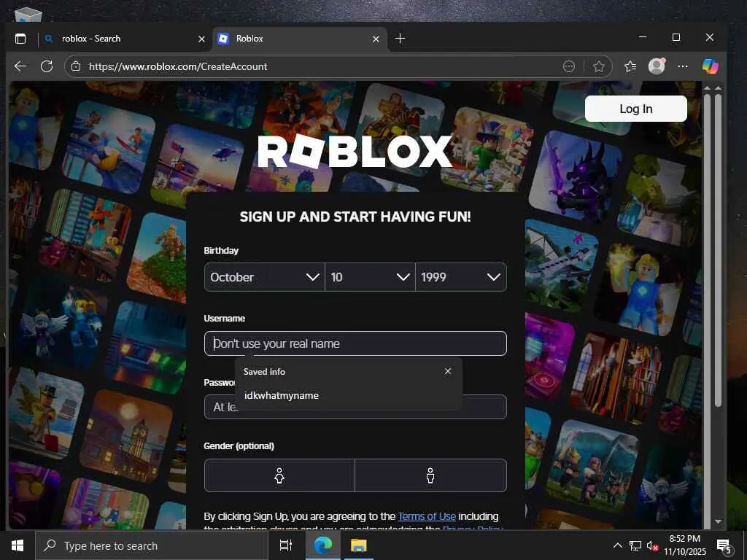
Task: Select the female gender icon
Action: click(279, 475)
